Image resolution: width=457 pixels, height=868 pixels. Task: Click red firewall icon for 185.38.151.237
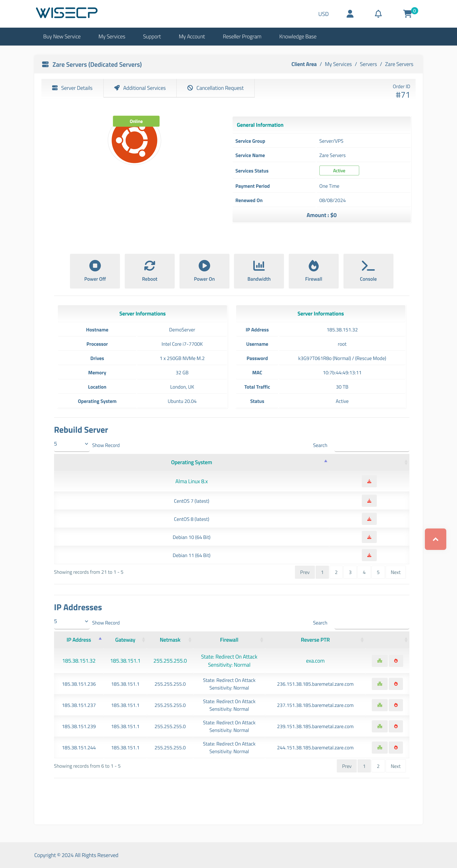pos(396,705)
